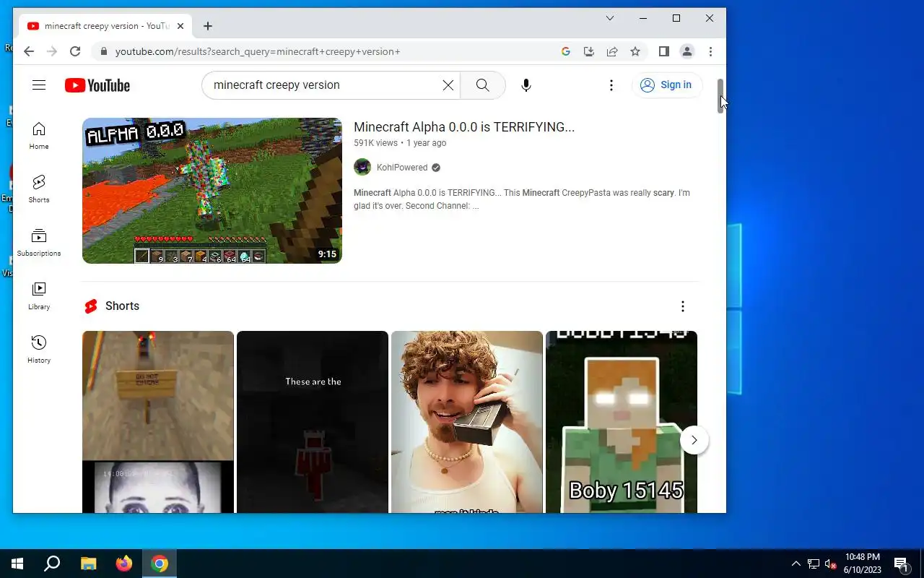Image resolution: width=924 pixels, height=578 pixels.
Task: Open the Shorts section three-dot menu
Action: tap(683, 306)
